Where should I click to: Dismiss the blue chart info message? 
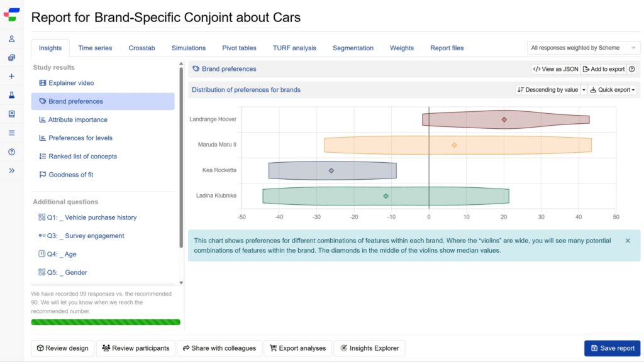[x=627, y=241]
